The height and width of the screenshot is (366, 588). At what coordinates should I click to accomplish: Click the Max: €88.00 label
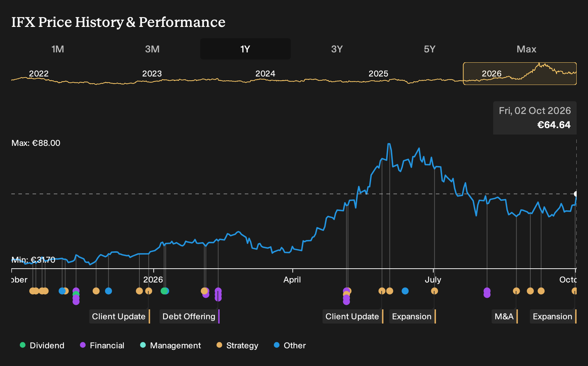36,143
